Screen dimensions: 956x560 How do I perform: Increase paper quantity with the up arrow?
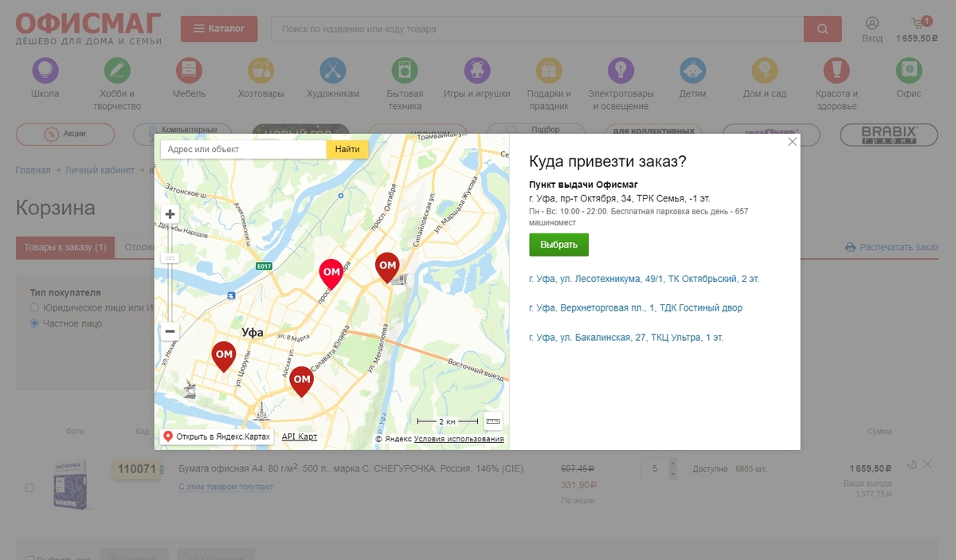(672, 464)
